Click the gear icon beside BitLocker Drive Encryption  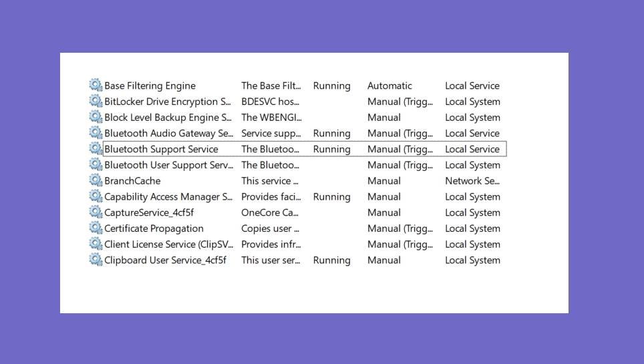96,101
